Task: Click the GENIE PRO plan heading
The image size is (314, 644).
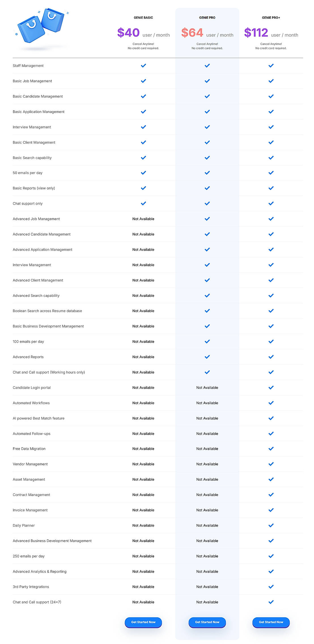Action: pyautogui.click(x=207, y=18)
